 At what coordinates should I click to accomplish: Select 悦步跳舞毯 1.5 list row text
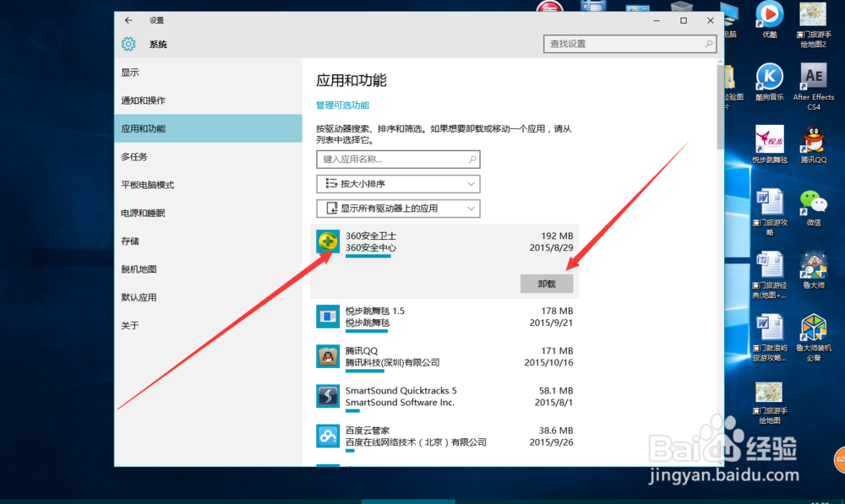[375, 311]
